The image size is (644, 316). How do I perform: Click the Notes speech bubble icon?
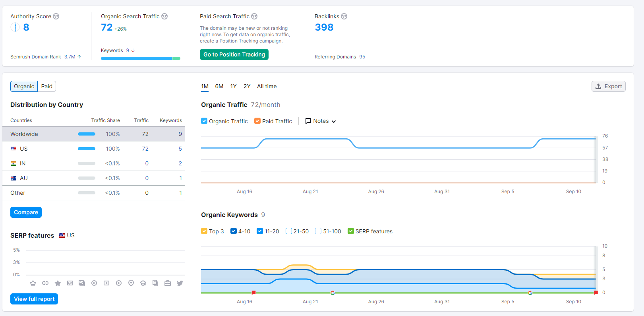click(x=308, y=121)
